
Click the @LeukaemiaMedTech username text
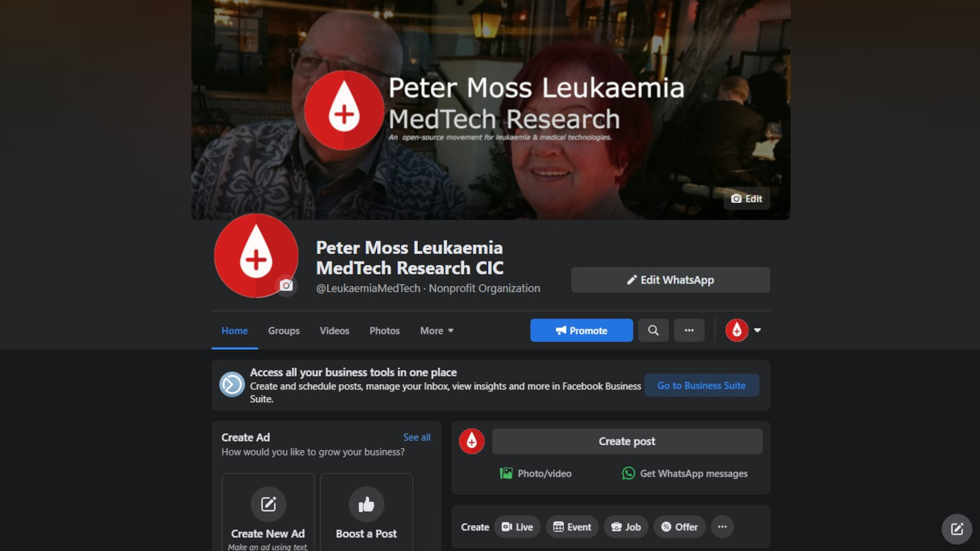point(368,288)
